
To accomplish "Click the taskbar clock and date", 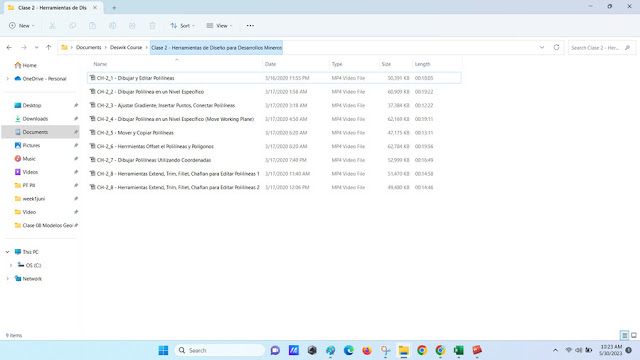I will [611, 350].
